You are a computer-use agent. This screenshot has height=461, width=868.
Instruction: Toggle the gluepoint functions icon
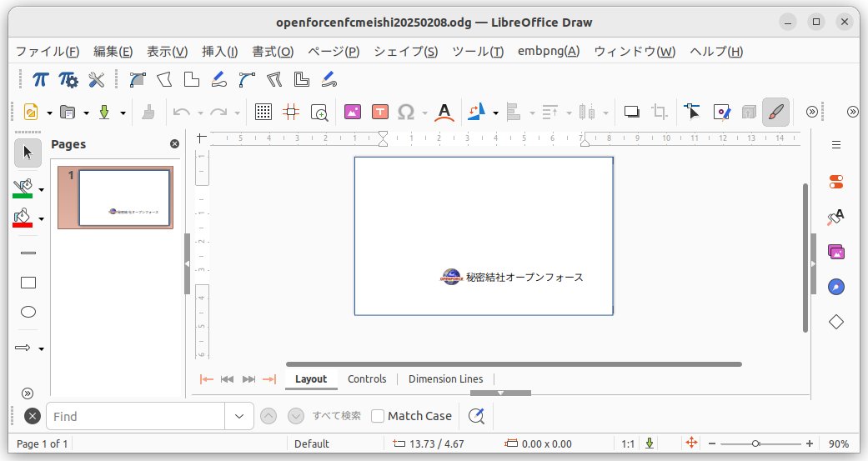[x=722, y=113]
